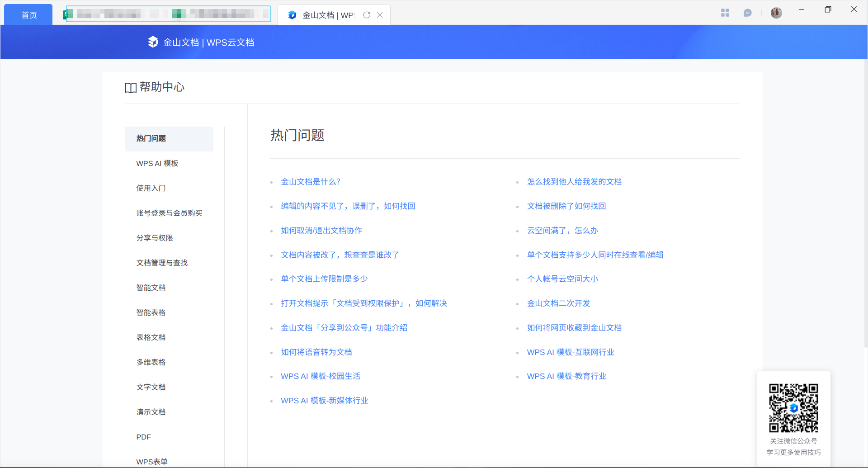
Task: Open 金山文档二次开发 link
Action: (559, 303)
